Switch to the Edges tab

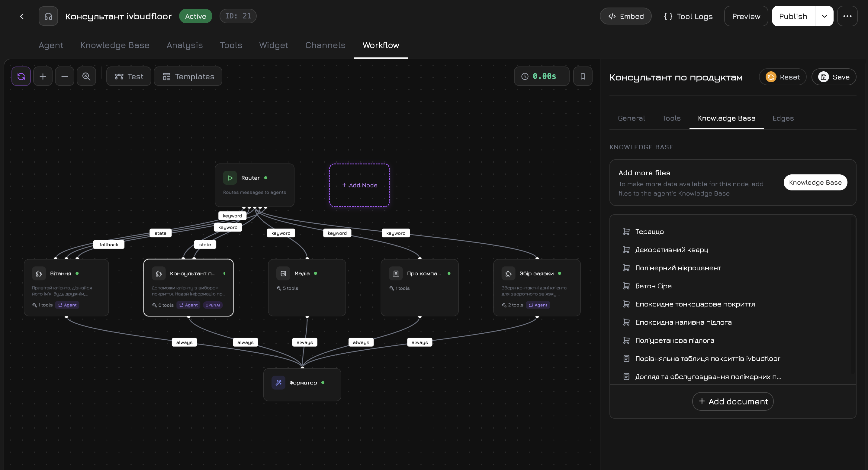(783, 118)
